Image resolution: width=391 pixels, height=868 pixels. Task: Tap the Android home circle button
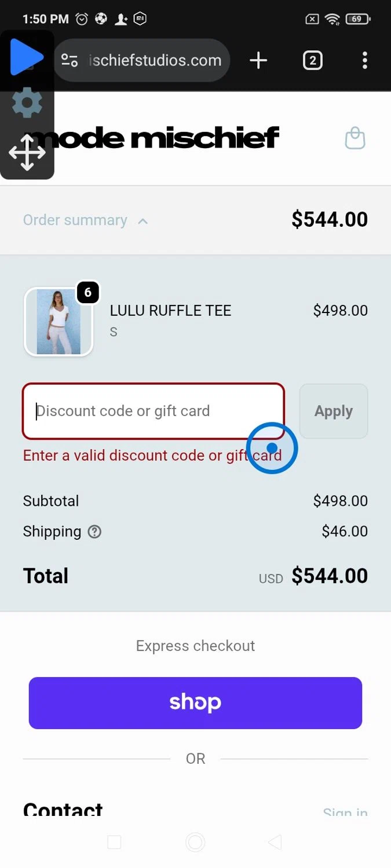coord(195,842)
